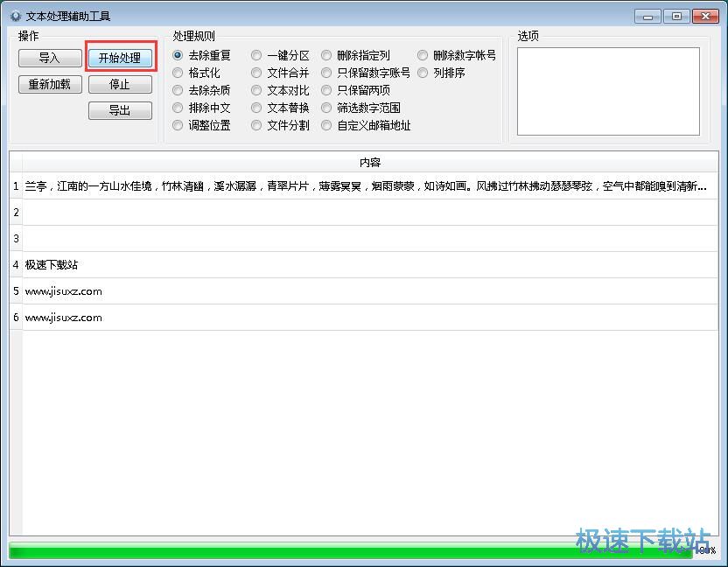Click the 内容 column header

pos(370,163)
